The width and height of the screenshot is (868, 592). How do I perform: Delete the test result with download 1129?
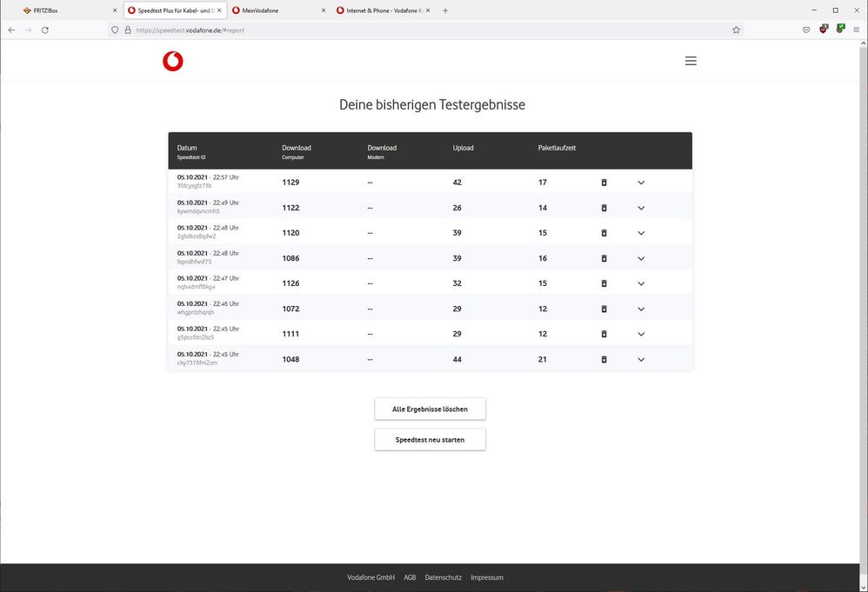click(x=604, y=183)
